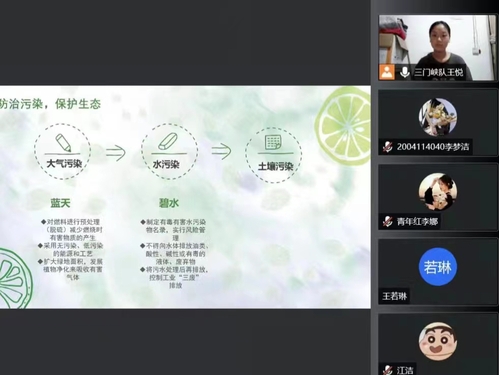Click arrow between 大气污染 and 水污染

click(x=116, y=153)
